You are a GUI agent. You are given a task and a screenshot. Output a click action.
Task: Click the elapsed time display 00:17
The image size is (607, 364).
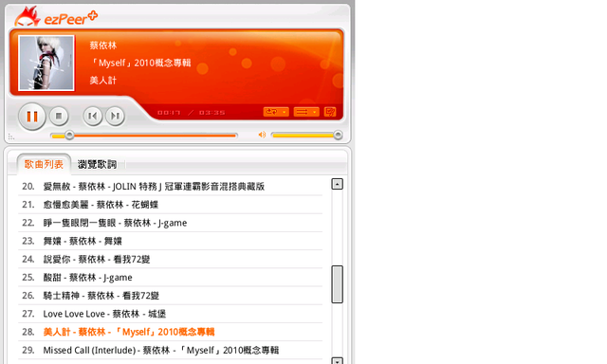169,113
